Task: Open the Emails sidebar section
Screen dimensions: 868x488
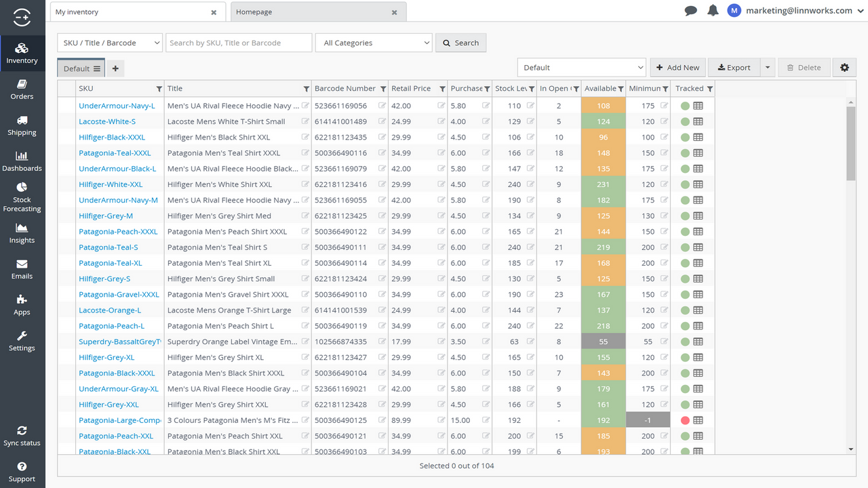Action: tap(22, 269)
